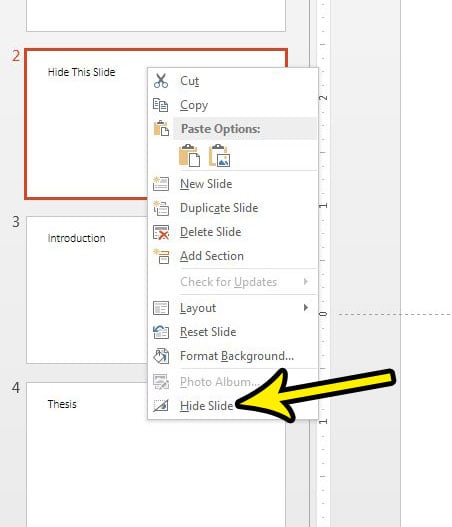Expand the Check for Updates submenu arrow
This screenshot has width=452, height=527.
[x=305, y=282]
